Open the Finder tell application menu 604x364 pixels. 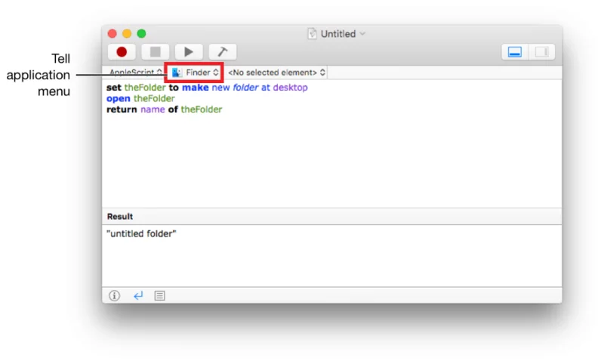(195, 72)
